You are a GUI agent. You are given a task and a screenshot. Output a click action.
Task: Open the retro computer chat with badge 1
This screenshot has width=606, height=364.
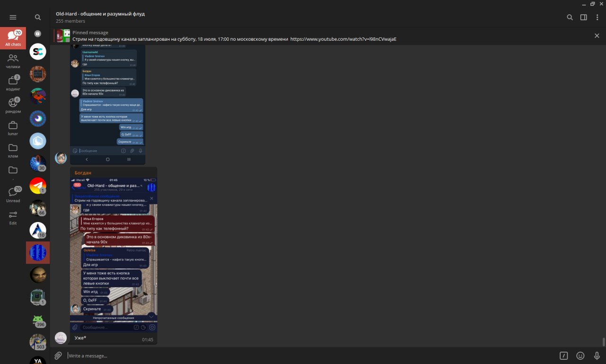(x=38, y=297)
